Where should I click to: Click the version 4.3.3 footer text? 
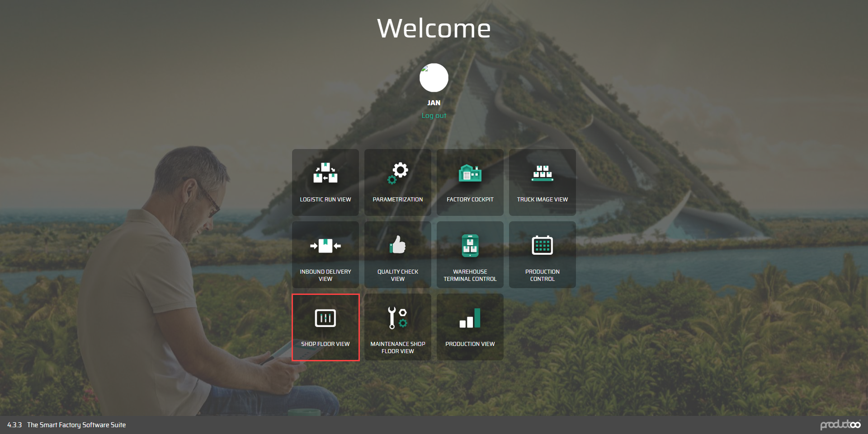click(x=14, y=425)
